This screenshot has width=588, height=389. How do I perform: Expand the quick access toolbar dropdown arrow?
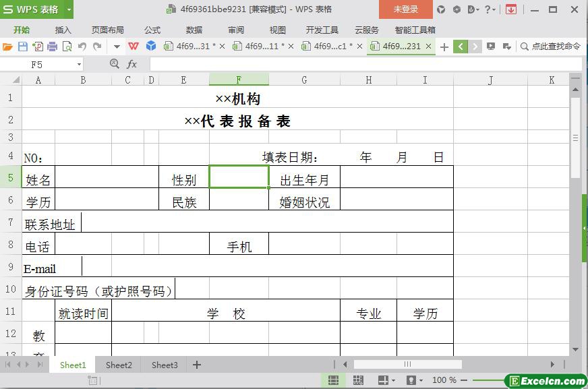(x=117, y=47)
